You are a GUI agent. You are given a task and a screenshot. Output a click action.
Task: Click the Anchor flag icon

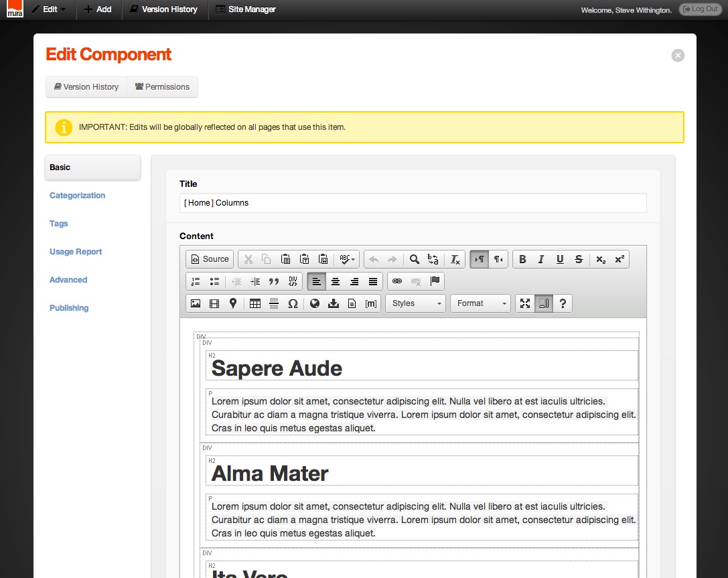click(x=435, y=281)
